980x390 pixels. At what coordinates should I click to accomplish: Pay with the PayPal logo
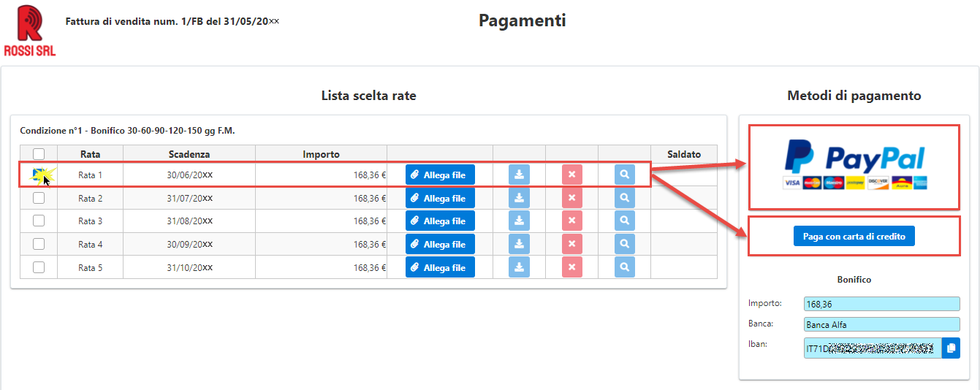click(854, 166)
